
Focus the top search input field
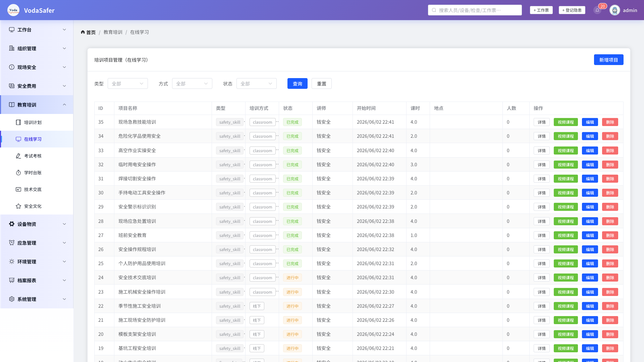pos(475,10)
